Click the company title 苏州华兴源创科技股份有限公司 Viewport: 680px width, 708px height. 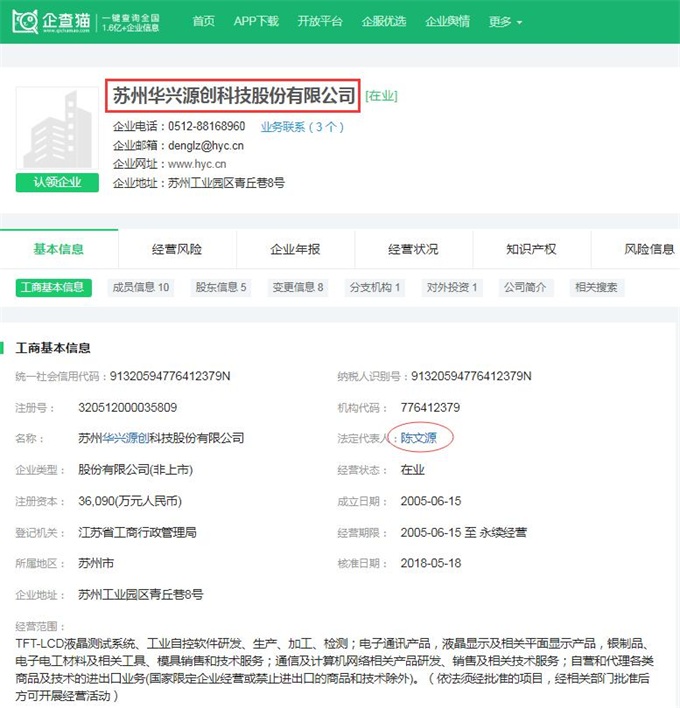click(x=233, y=96)
